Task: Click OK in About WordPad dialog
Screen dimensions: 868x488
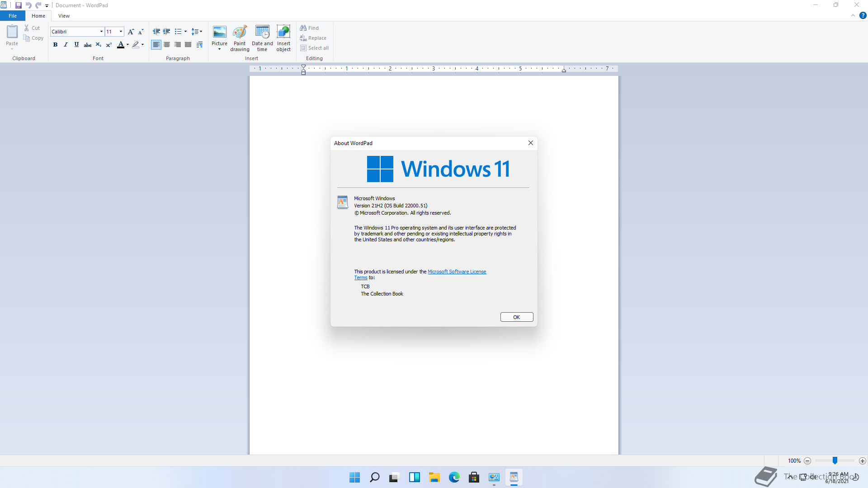Action: click(517, 317)
